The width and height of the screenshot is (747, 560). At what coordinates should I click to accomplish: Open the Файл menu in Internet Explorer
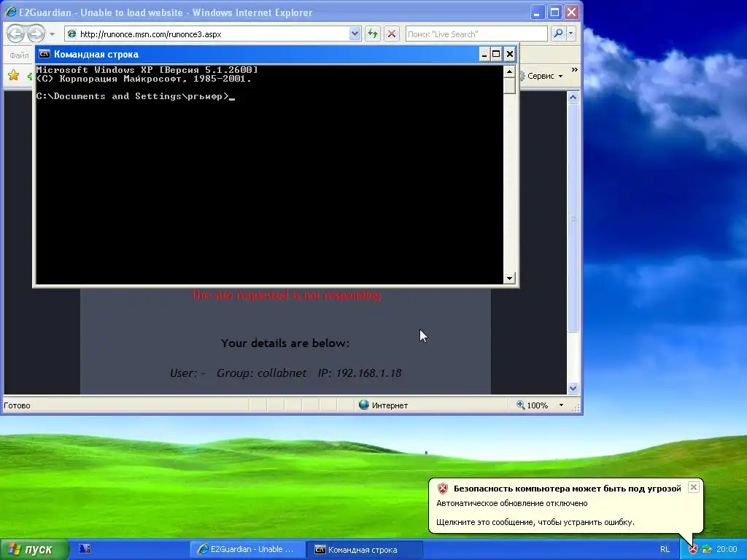pos(19,55)
